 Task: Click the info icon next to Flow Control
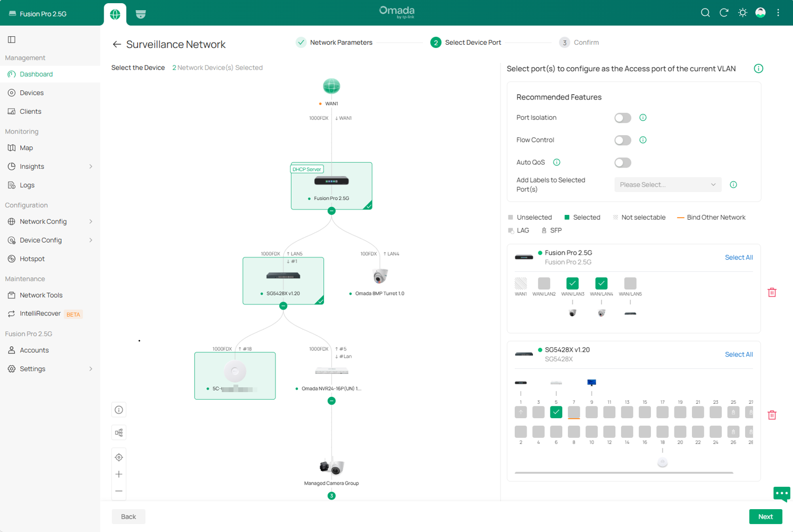pyautogui.click(x=643, y=140)
